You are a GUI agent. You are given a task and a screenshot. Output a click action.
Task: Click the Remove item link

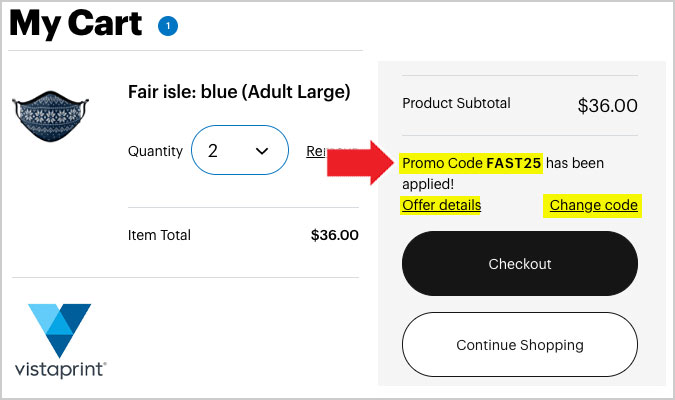[x=317, y=151]
